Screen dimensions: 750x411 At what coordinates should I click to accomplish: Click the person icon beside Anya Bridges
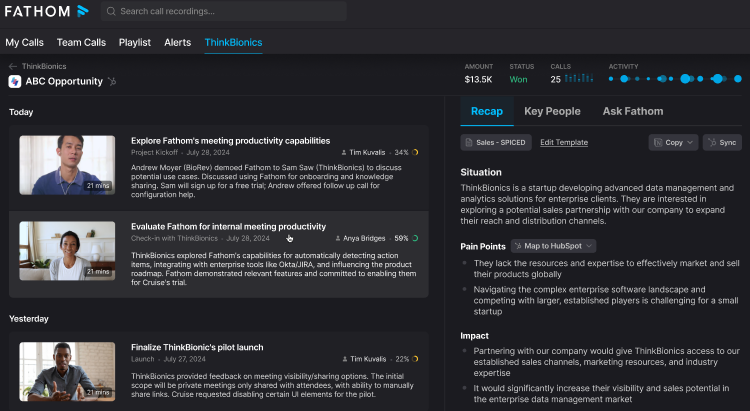coord(338,238)
